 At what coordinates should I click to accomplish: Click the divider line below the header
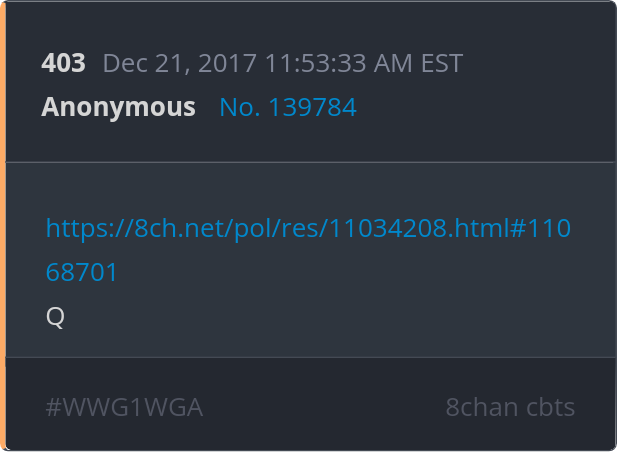click(x=310, y=162)
